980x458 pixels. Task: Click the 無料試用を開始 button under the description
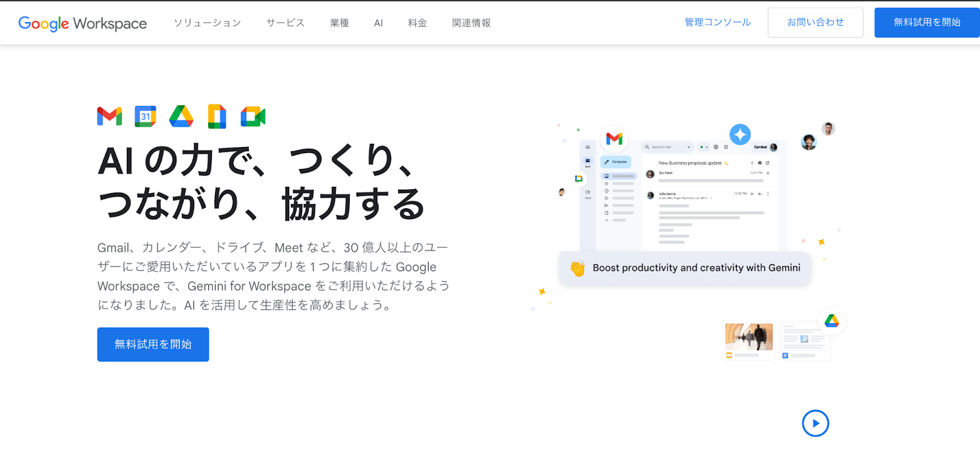[x=153, y=344]
